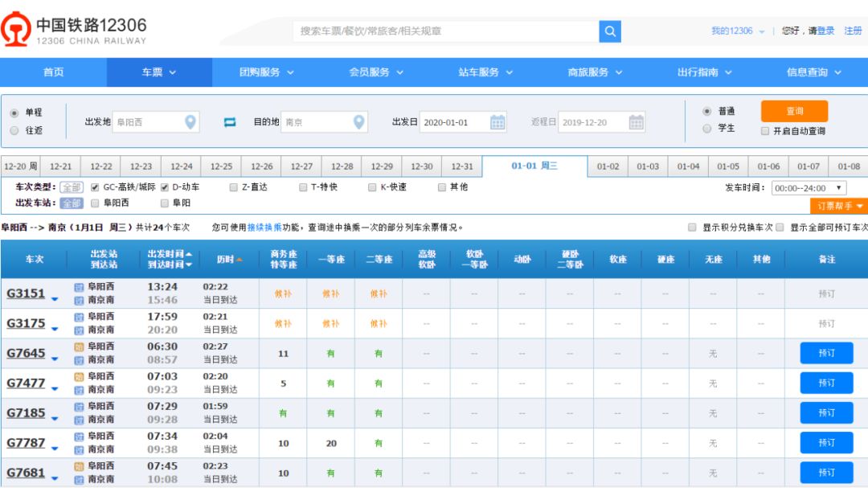This screenshot has width=868, height=488.
Task: Open the calendar icon next to 出发日
Action: 498,122
